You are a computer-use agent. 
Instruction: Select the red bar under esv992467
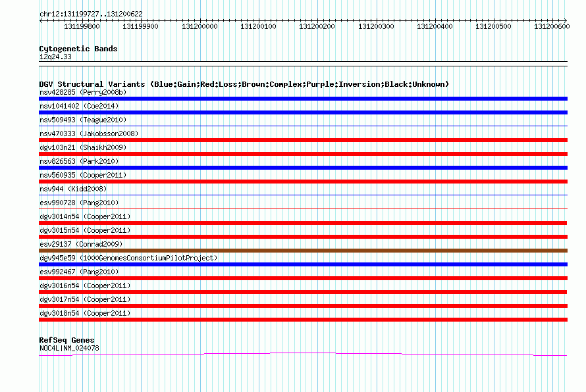click(303, 278)
